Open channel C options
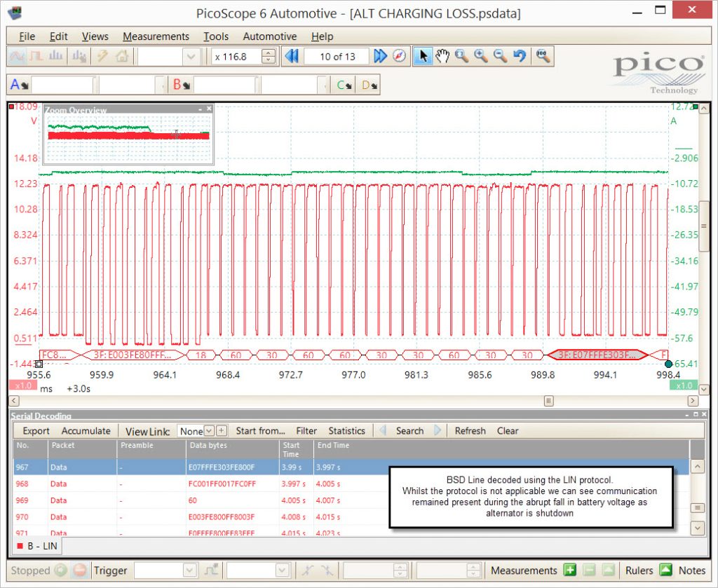Viewport: 718px width, 588px height. (x=344, y=85)
